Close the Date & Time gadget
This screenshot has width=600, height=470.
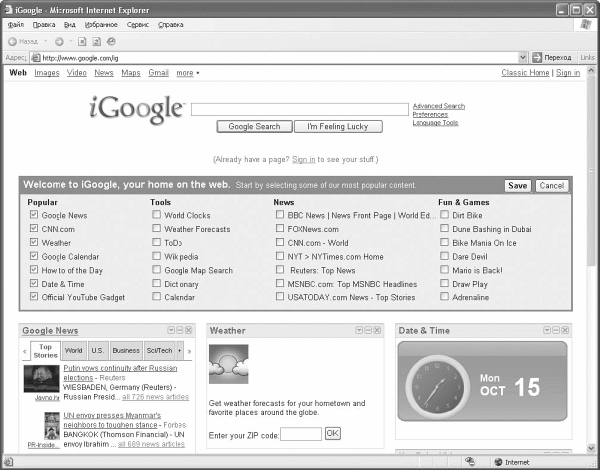pyautogui.click(x=567, y=330)
